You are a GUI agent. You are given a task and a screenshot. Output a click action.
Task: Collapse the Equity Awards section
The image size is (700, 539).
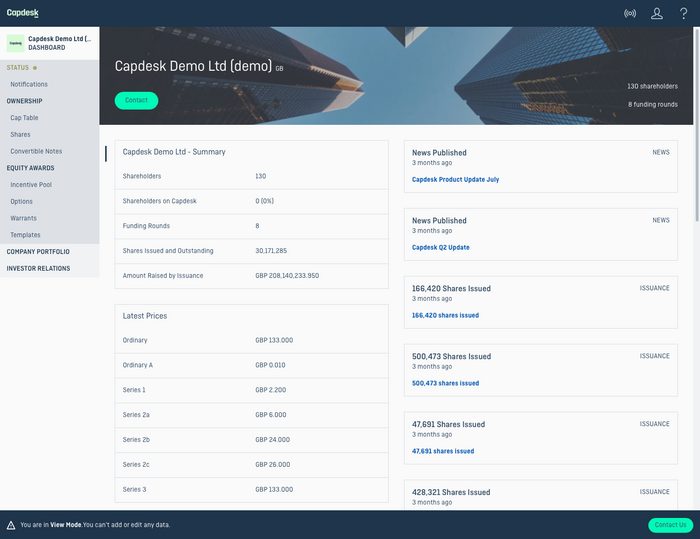pos(30,168)
